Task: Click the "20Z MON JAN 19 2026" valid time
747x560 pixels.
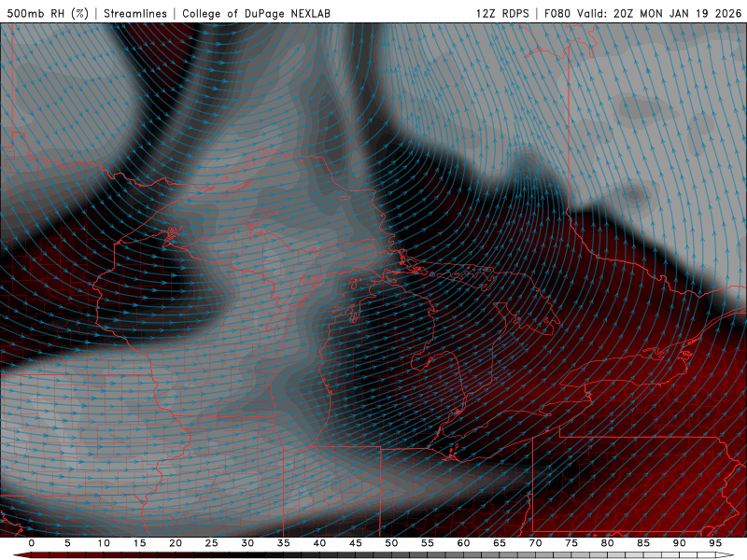Action: coord(678,13)
